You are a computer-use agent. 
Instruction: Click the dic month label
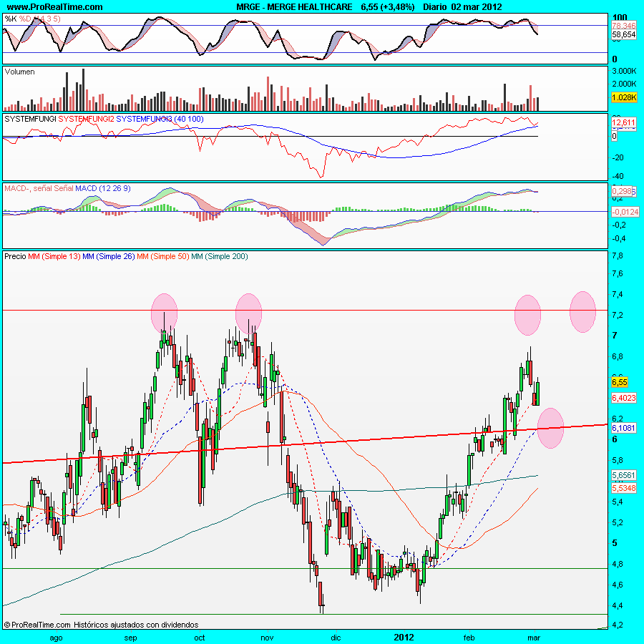click(x=336, y=638)
